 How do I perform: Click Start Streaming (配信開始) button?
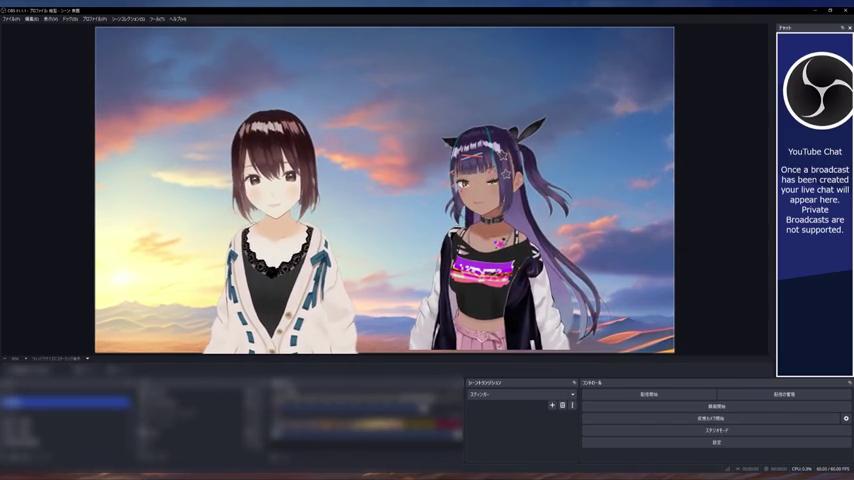tap(649, 394)
